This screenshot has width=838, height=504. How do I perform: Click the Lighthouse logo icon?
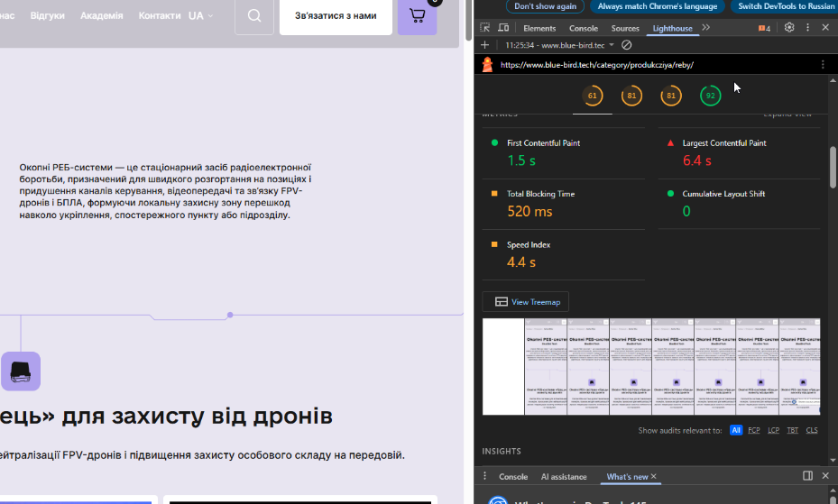(x=487, y=65)
